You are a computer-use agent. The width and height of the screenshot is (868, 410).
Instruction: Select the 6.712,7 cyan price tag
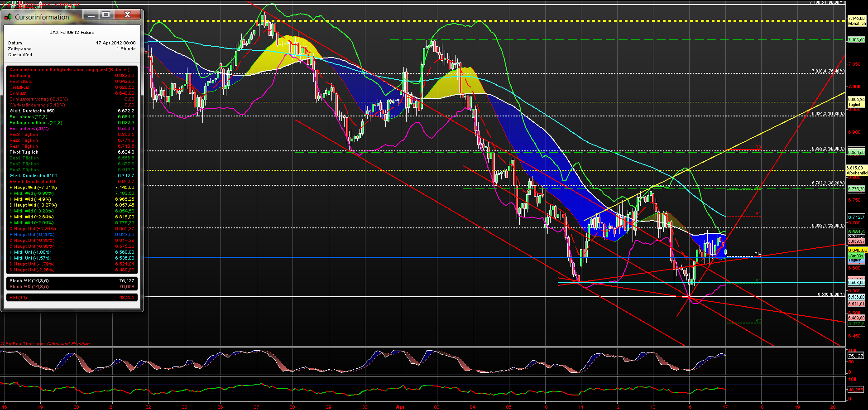pos(856,217)
